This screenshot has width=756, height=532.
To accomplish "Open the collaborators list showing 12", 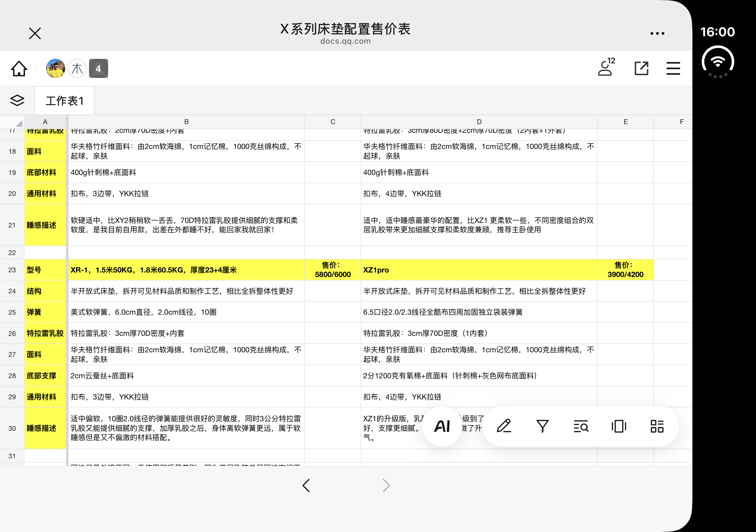I will [x=606, y=68].
